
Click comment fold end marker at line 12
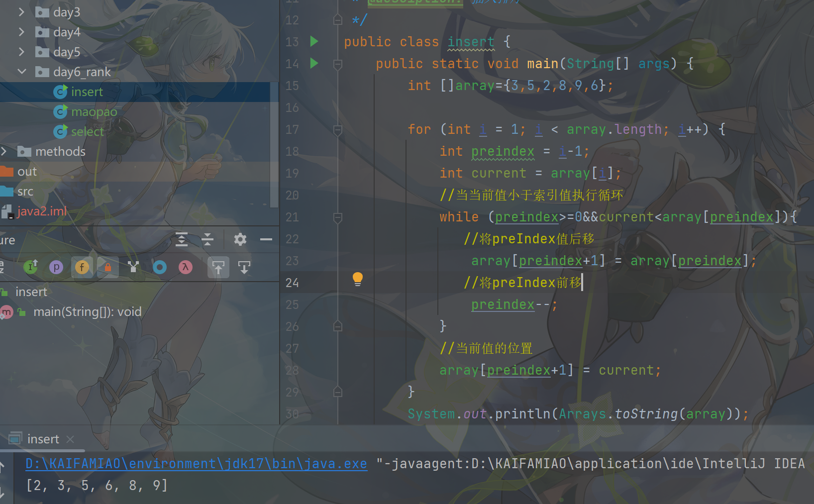pyautogui.click(x=338, y=20)
